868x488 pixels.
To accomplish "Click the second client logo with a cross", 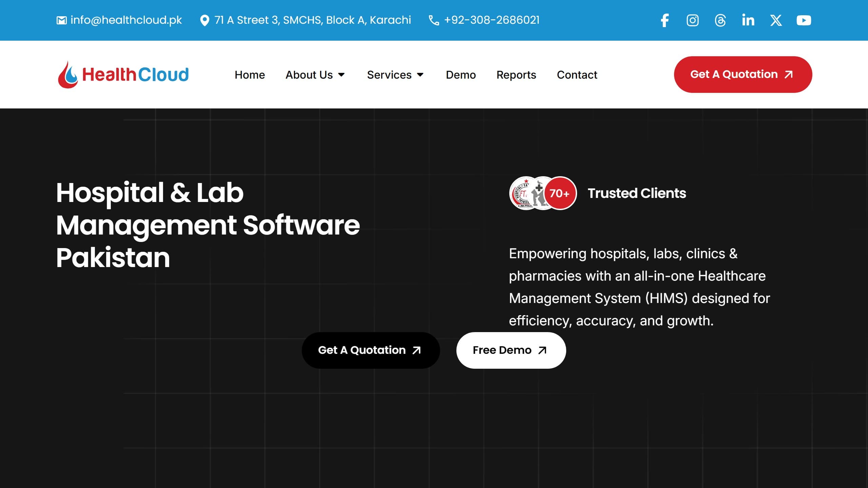I will tap(538, 193).
